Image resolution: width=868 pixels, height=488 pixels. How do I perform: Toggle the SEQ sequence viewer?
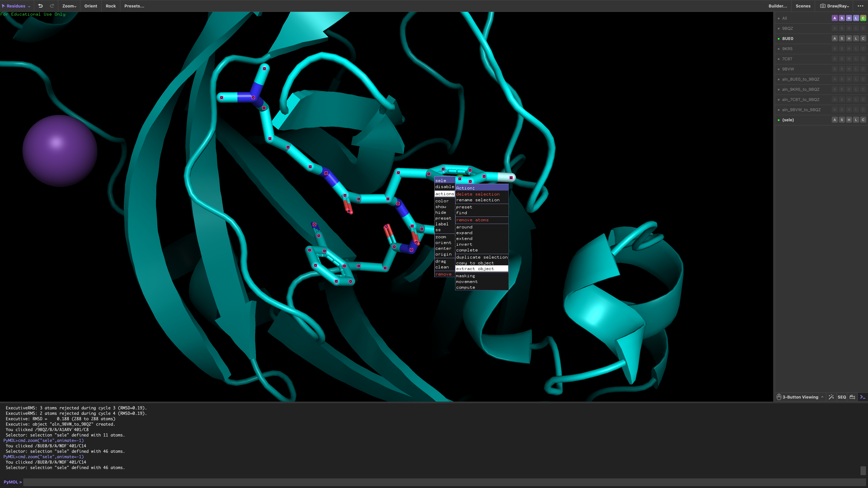point(841,397)
